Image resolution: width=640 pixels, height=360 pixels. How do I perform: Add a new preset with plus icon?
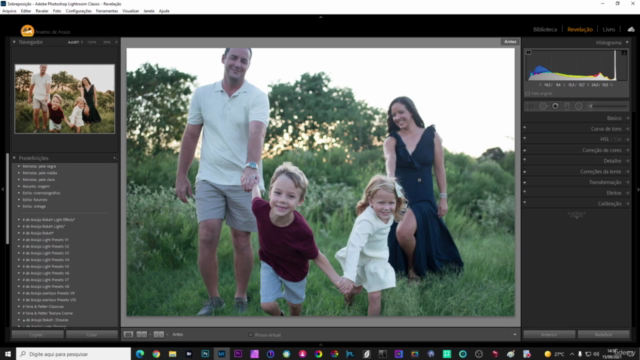click(x=115, y=158)
